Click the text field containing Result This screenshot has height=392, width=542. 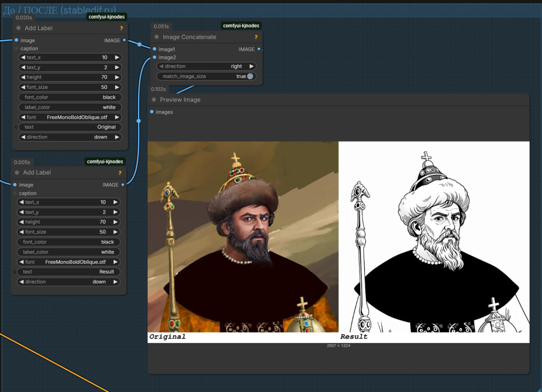point(69,272)
